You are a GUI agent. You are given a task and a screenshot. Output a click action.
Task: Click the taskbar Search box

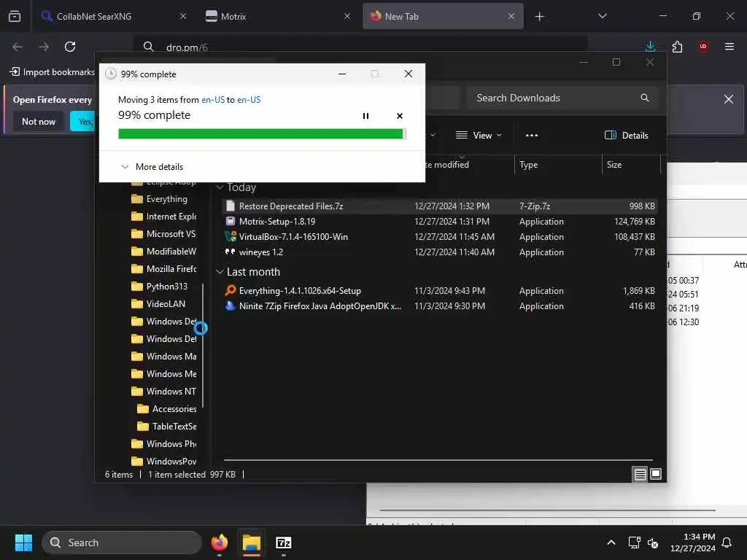(x=122, y=542)
